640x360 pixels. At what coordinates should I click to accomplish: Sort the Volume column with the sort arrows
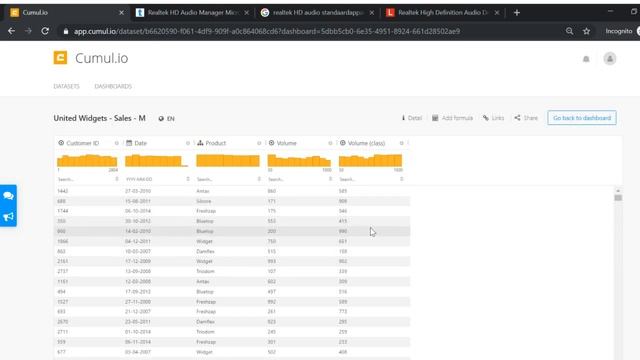tap(330, 179)
